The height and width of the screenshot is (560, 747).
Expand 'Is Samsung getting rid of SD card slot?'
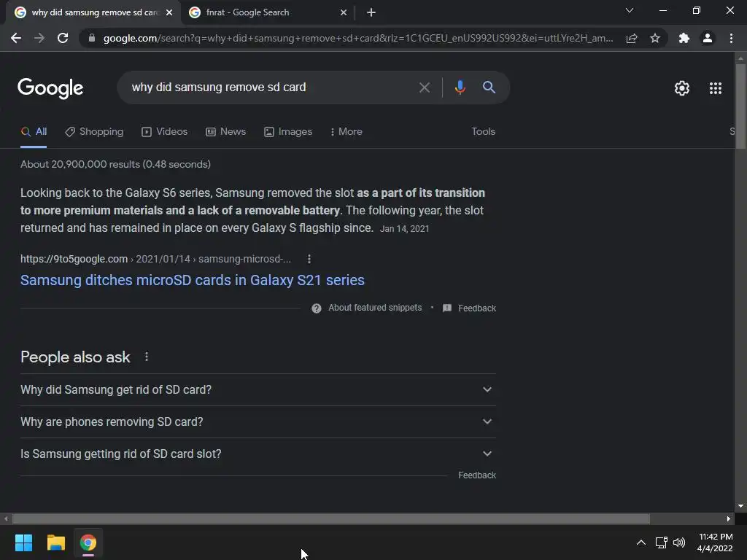[258, 454]
